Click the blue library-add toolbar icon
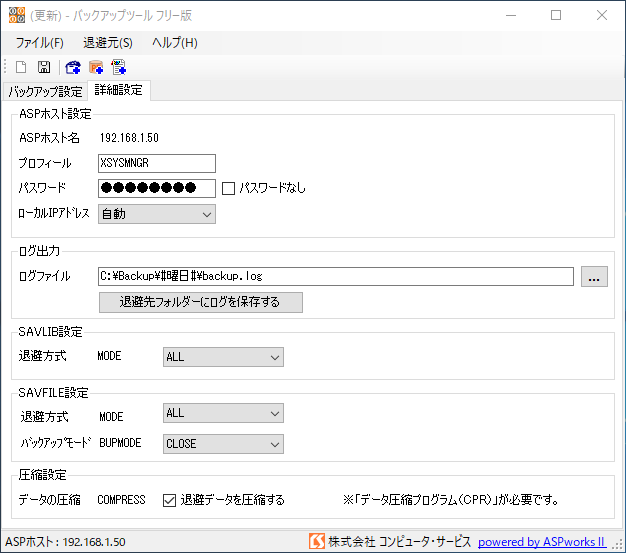 pos(73,67)
